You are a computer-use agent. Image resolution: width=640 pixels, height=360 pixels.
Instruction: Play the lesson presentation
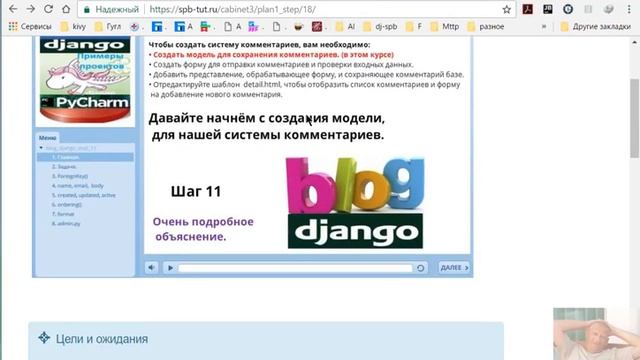[x=170, y=268]
